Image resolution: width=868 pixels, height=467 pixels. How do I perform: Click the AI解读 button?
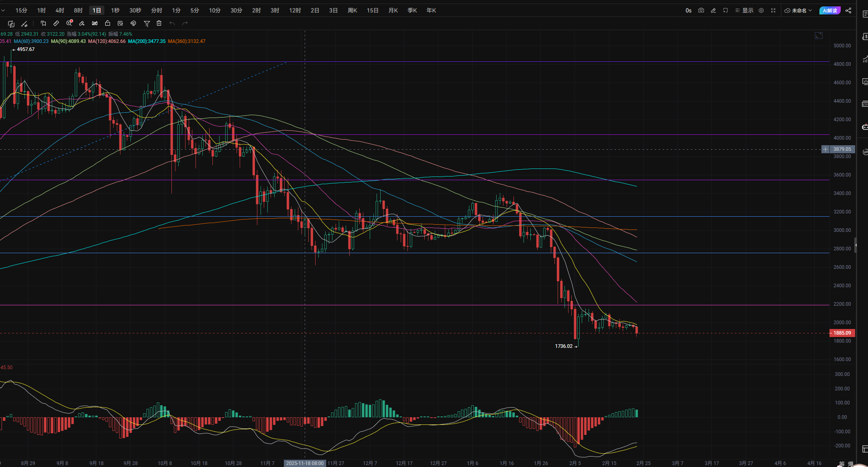click(829, 10)
